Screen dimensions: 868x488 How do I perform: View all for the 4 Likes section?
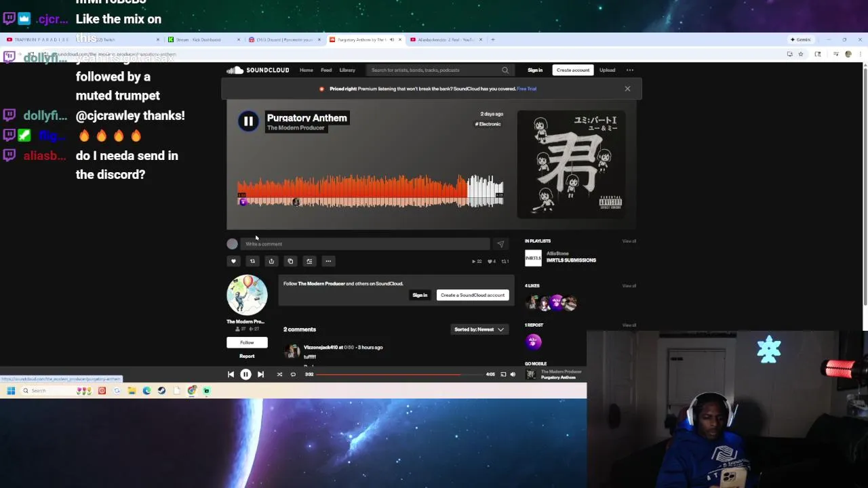click(x=629, y=285)
